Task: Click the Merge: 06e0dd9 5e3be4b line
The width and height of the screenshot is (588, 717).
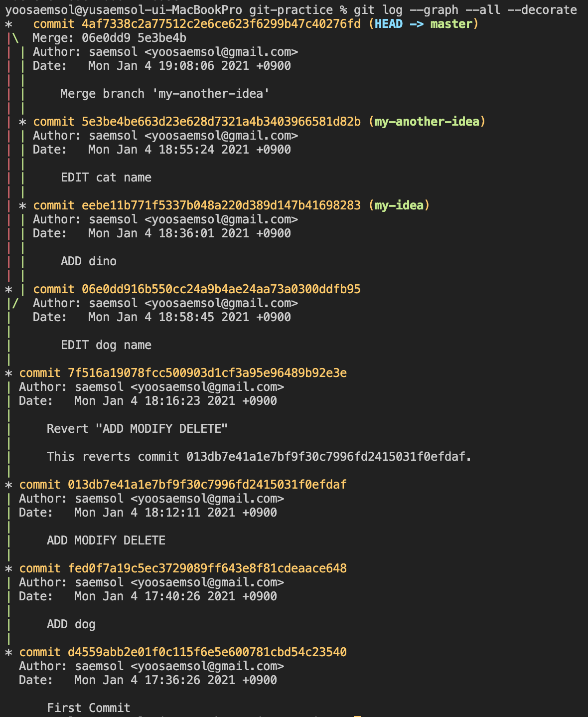Action: (x=109, y=38)
